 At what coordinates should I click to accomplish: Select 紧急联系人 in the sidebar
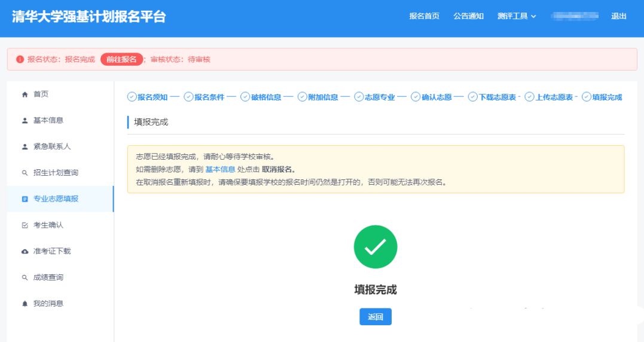click(60, 146)
